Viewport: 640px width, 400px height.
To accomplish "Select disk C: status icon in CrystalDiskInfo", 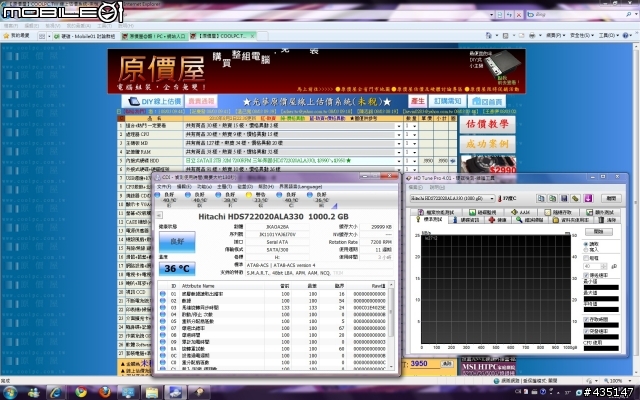I will [279, 195].
